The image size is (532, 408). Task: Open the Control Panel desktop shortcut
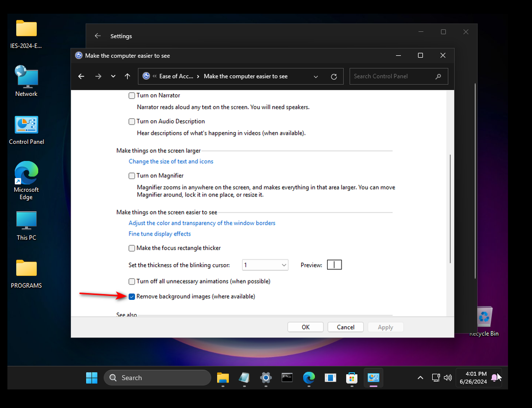[26, 130]
